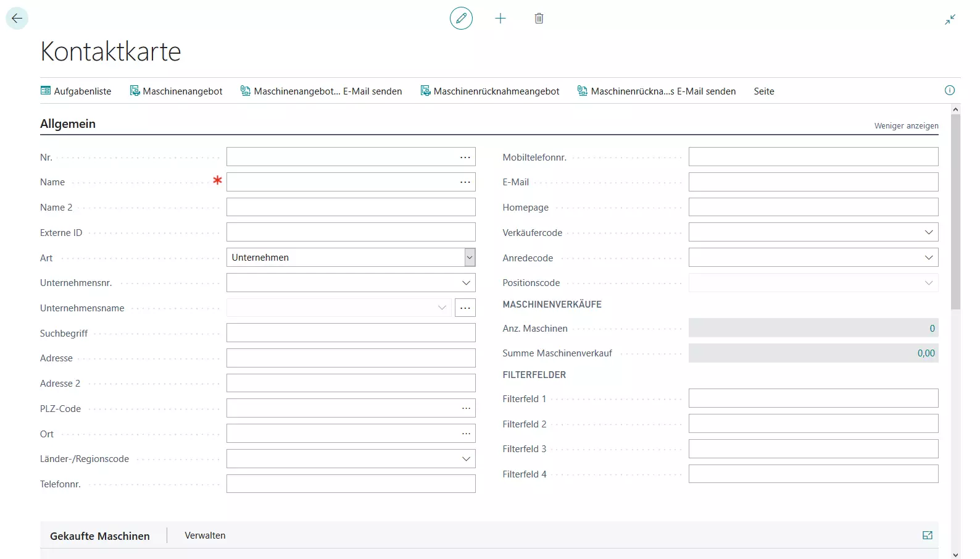Open lookup dots in Name field
The image size is (980, 559).
[x=465, y=182]
